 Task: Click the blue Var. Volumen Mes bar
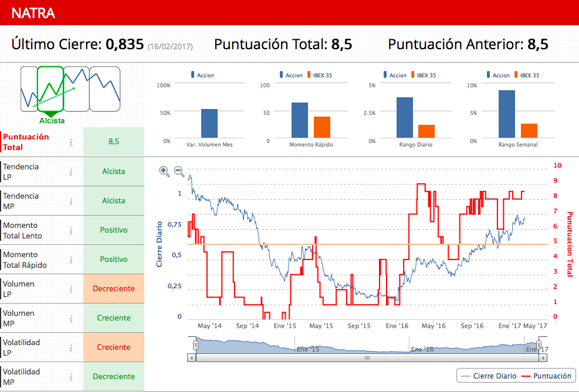[x=209, y=124]
